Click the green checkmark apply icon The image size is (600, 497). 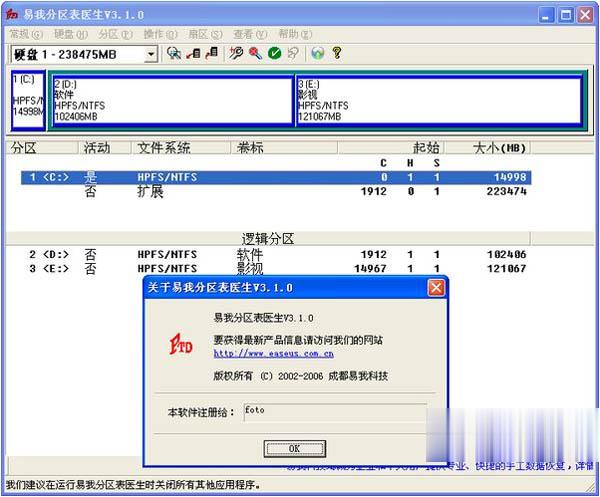(x=274, y=53)
